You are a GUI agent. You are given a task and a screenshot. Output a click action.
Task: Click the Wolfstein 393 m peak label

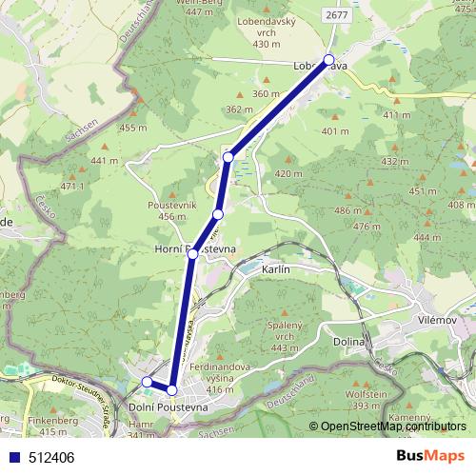(x=367, y=400)
